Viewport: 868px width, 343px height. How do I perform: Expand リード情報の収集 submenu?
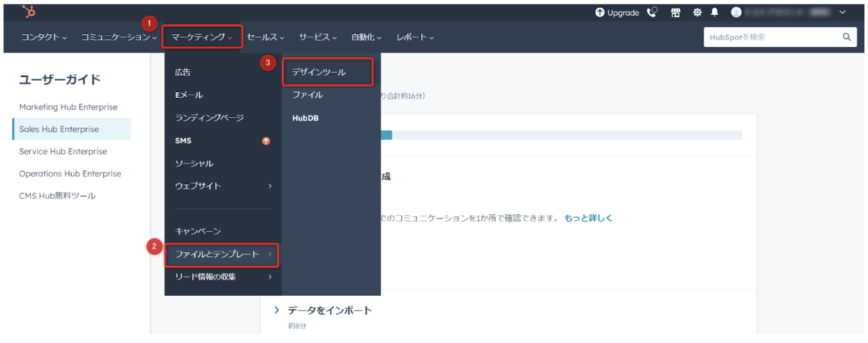[223, 277]
